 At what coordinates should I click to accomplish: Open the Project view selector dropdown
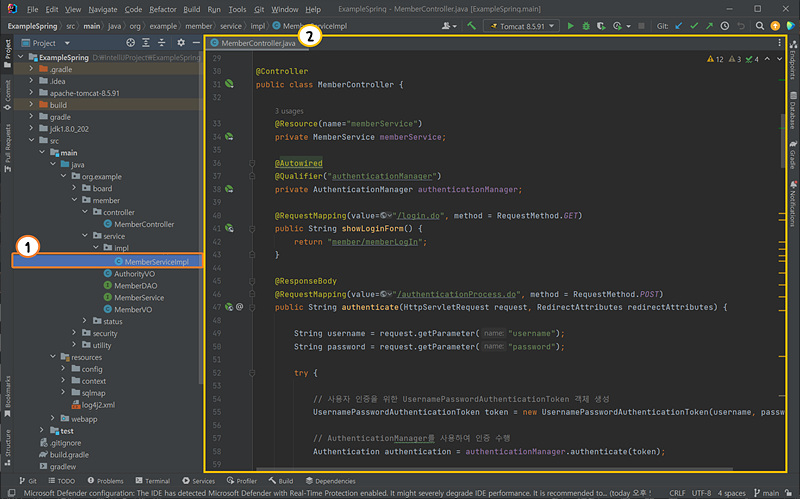(67, 43)
